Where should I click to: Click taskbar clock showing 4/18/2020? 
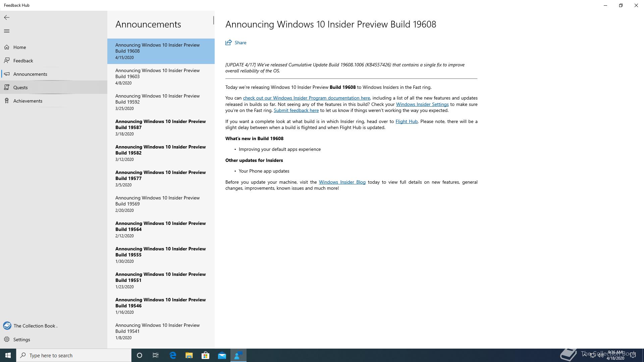click(615, 355)
